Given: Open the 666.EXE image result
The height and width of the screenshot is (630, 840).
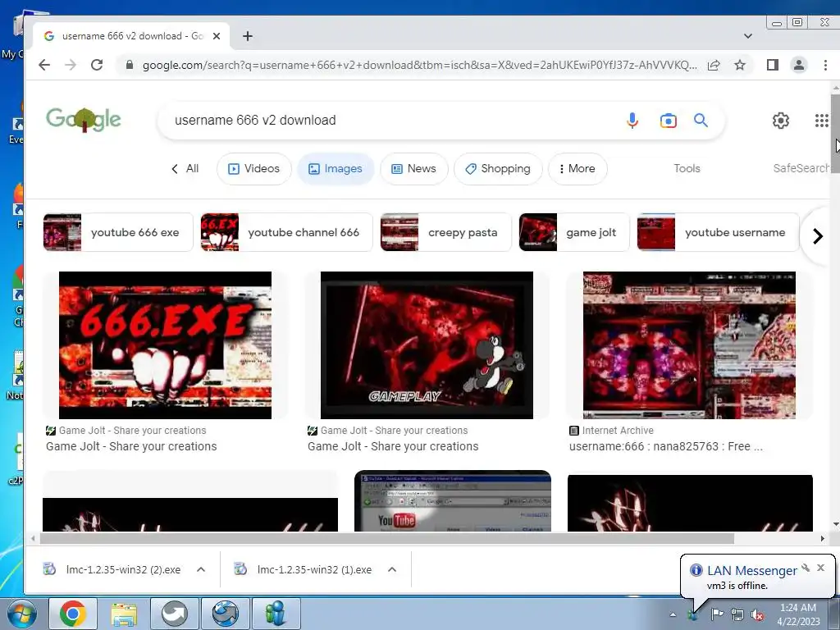Looking at the screenshot, I should (165, 345).
